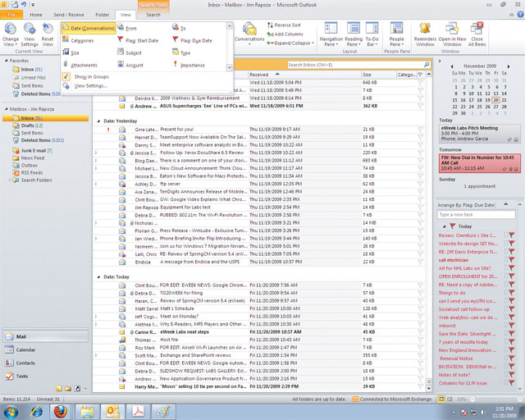Switch to the Send / Receive tab
The image size is (525, 420).
(x=69, y=15)
